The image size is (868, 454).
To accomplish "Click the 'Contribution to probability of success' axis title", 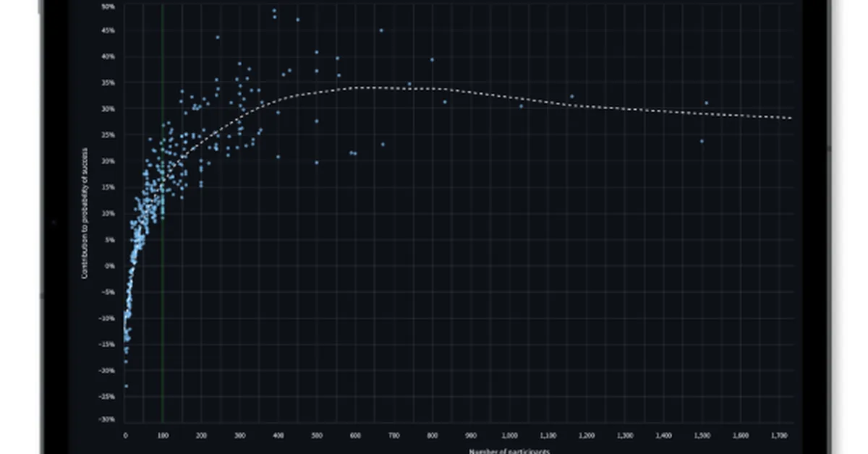I will 85,213.
